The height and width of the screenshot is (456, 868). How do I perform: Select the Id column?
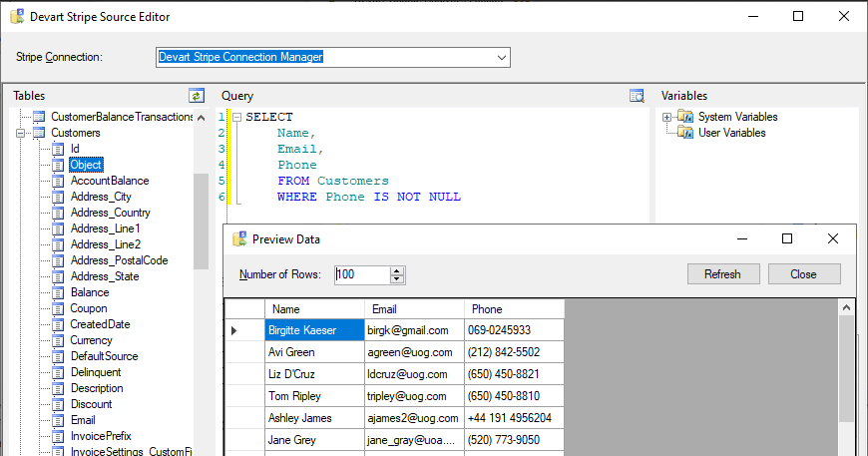75,149
